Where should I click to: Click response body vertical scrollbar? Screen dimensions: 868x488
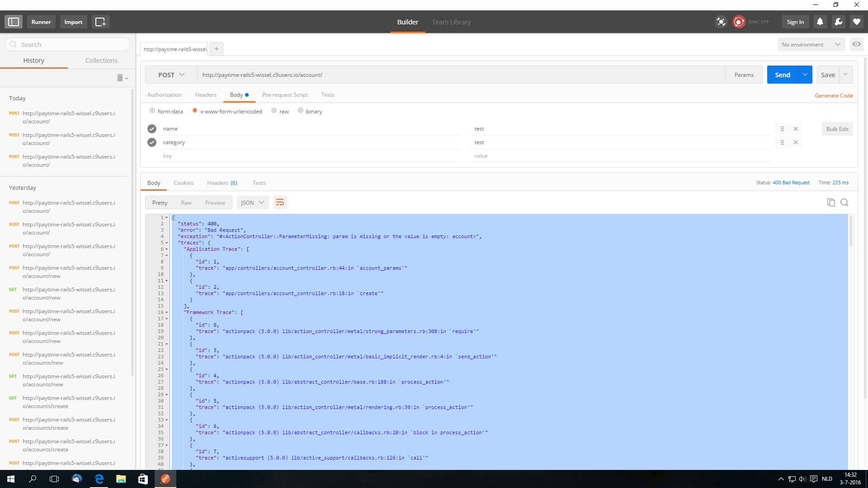851,231
